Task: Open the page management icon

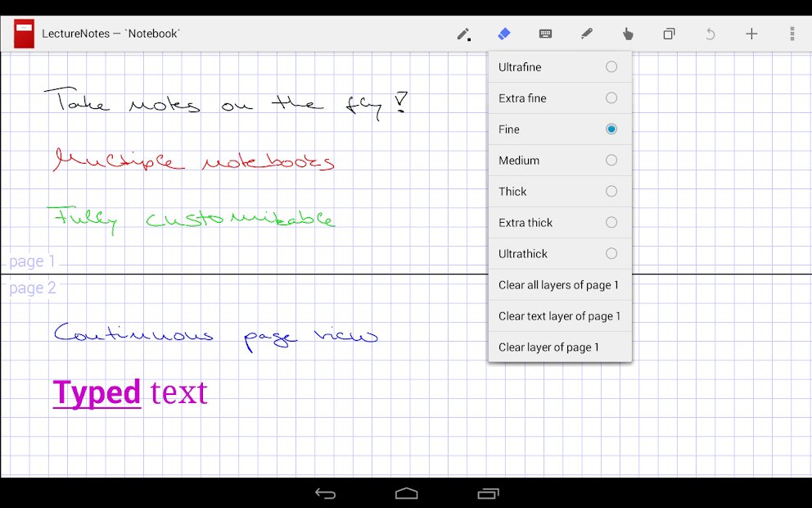Action: click(668, 34)
